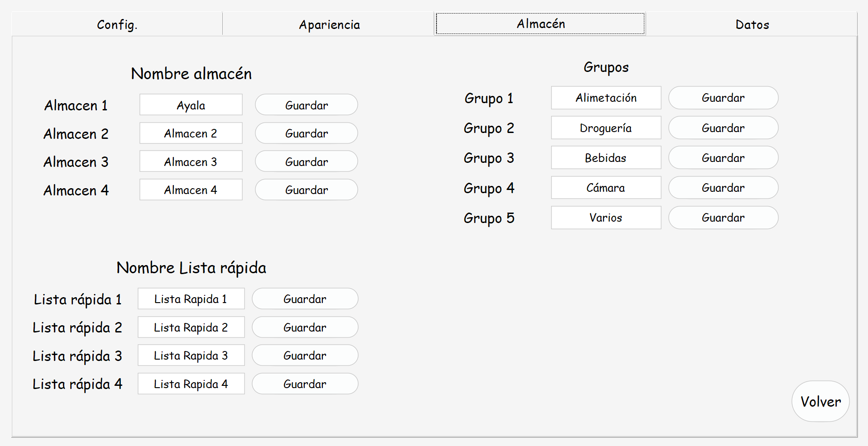The width and height of the screenshot is (868, 446).
Task: Click the Almacén tab
Action: click(540, 24)
